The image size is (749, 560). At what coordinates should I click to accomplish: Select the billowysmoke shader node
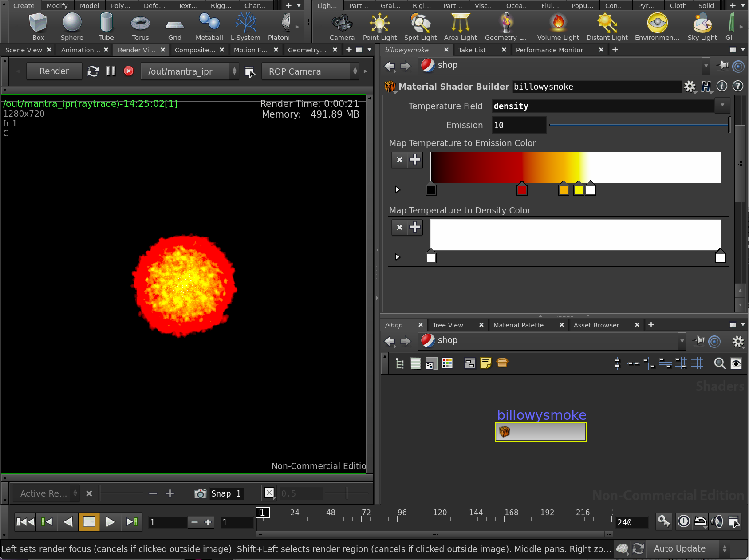(x=540, y=431)
